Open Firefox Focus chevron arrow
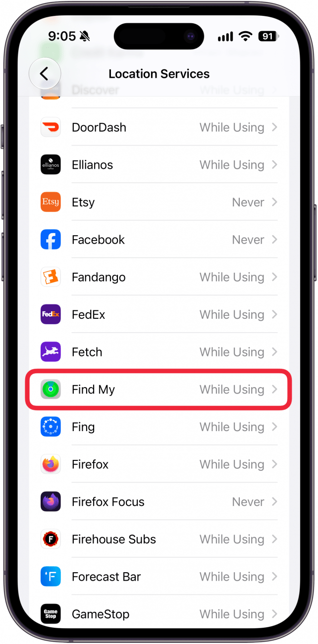This screenshot has height=644, width=318. coord(274,502)
